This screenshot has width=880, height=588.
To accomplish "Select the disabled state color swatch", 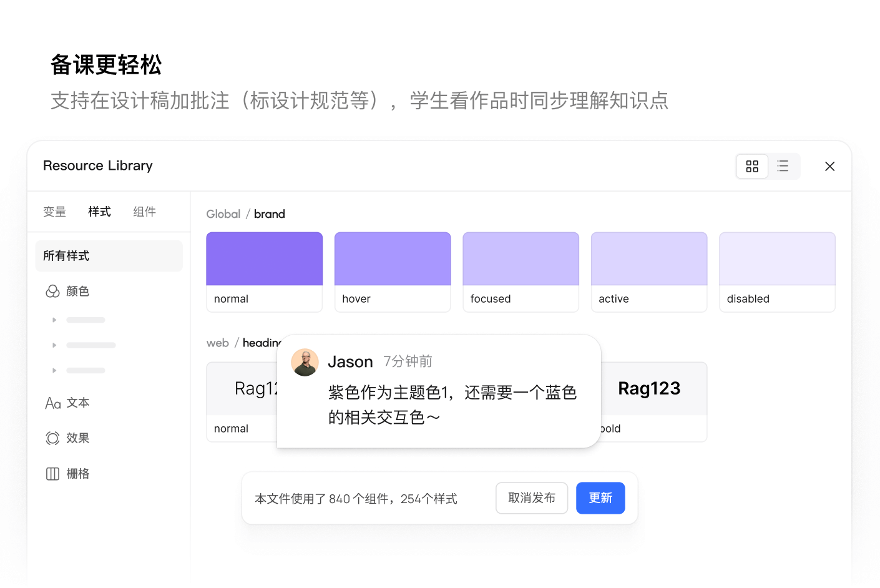I will click(x=777, y=258).
